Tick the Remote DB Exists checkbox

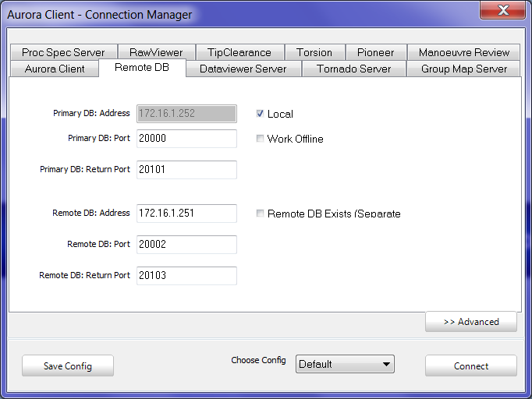click(x=260, y=214)
